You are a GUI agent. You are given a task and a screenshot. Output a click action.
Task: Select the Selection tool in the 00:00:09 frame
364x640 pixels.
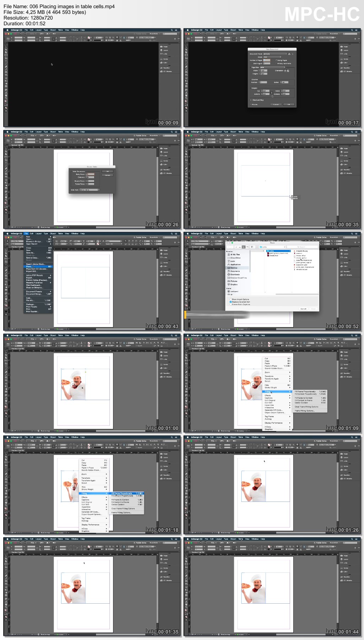pyautogui.click(x=6, y=47)
